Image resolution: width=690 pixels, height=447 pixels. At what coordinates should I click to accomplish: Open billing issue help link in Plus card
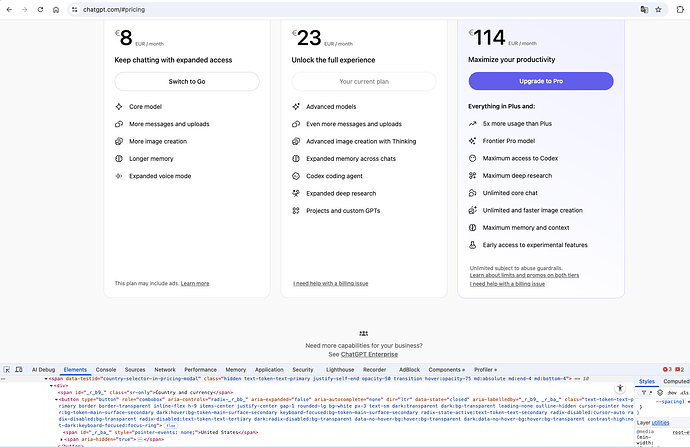click(x=330, y=283)
